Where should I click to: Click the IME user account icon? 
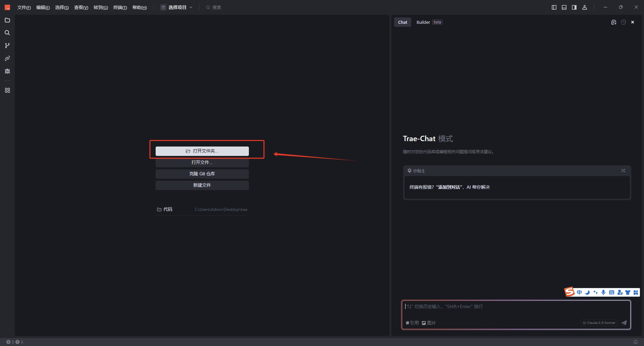(x=620, y=292)
